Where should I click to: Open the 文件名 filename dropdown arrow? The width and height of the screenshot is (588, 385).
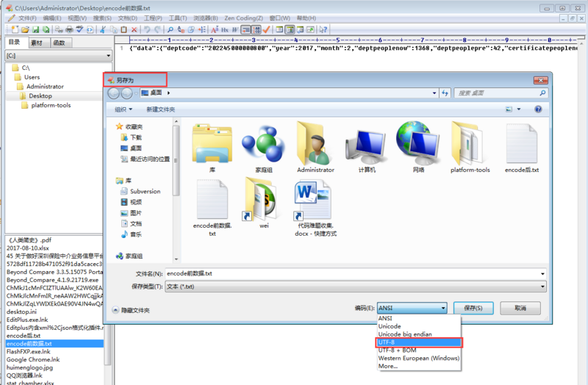[x=542, y=273]
